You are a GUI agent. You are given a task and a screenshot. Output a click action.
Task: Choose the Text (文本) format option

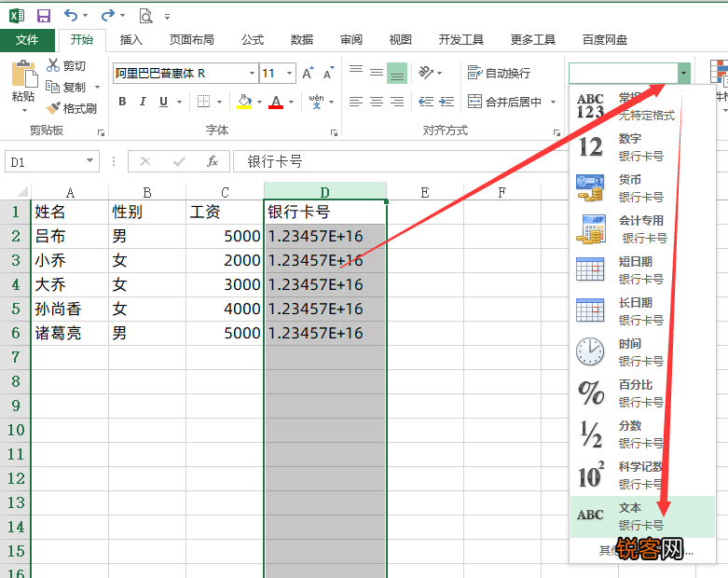(x=642, y=516)
